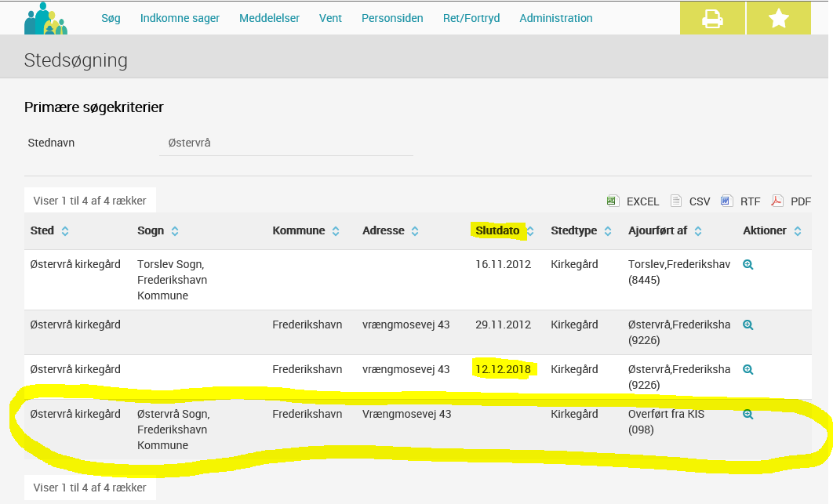
Task: Click the star favorites button
Action: pyautogui.click(x=779, y=19)
